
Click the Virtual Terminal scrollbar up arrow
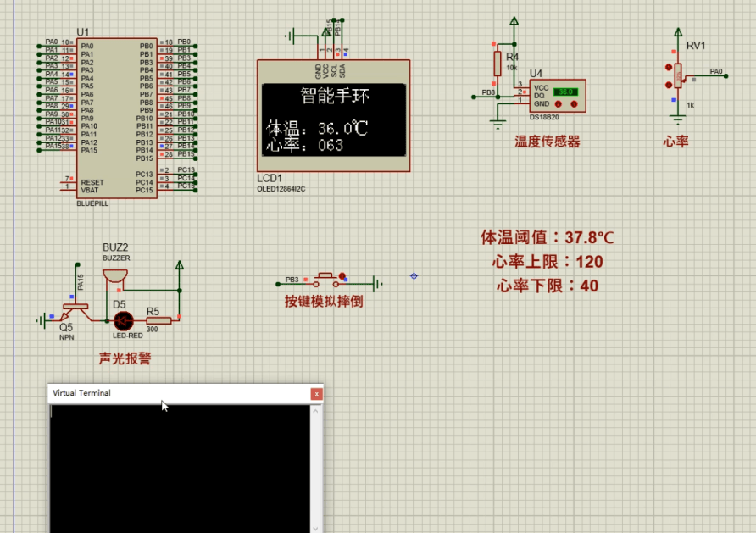[316, 411]
